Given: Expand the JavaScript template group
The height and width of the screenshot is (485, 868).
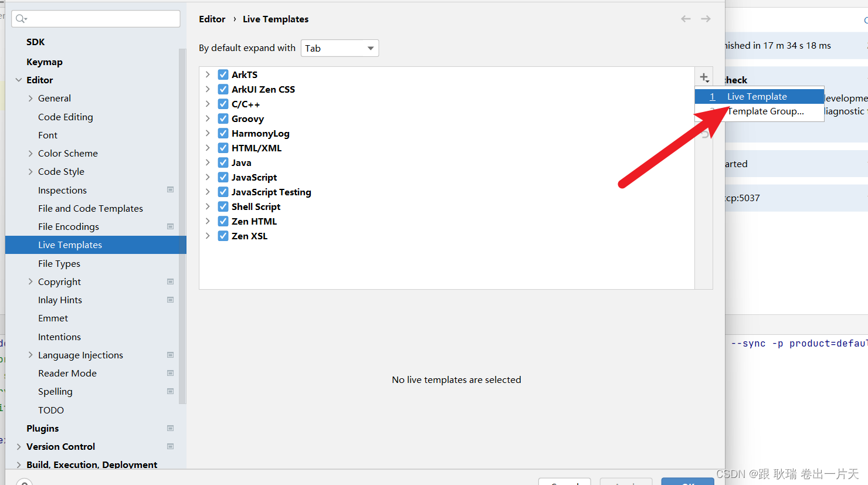Looking at the screenshot, I should (x=208, y=177).
